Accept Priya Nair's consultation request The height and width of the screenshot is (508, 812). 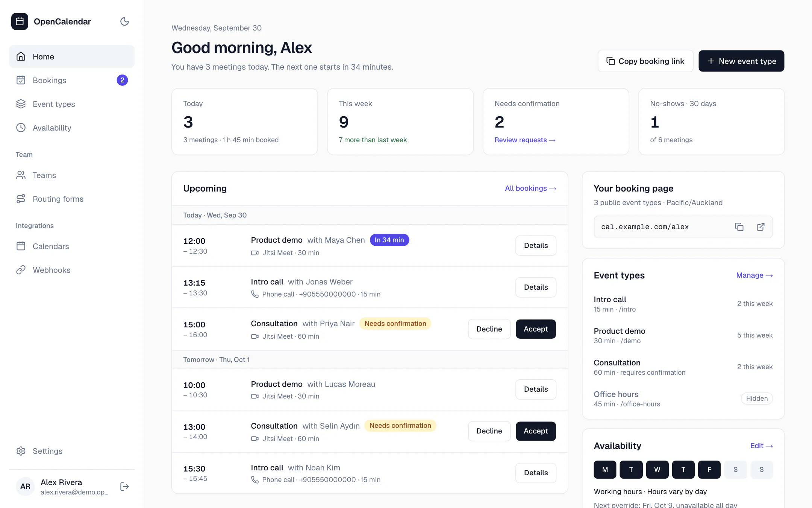[536, 329]
